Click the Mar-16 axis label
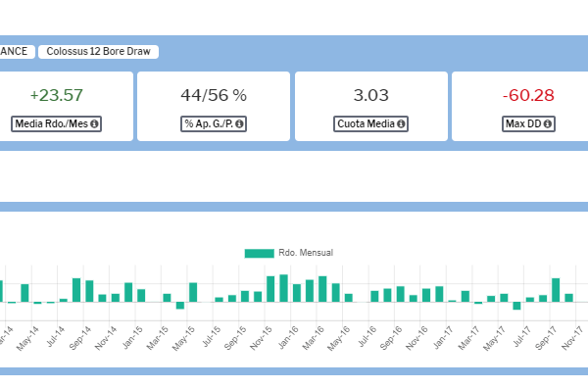 [x=314, y=338]
